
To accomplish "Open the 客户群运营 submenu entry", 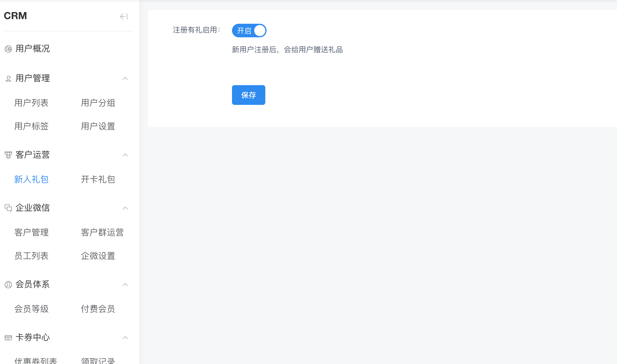I will pos(102,232).
